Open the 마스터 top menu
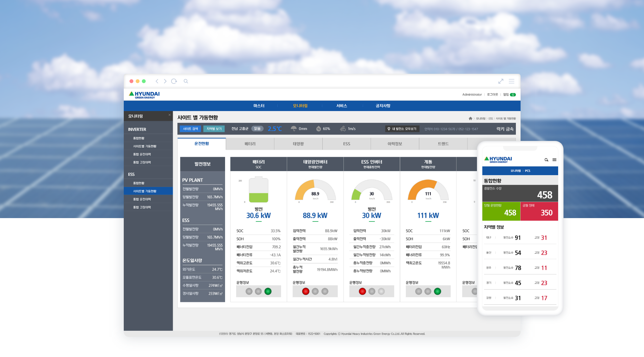Image resolution: width=644 pixels, height=357 pixels. (x=259, y=106)
